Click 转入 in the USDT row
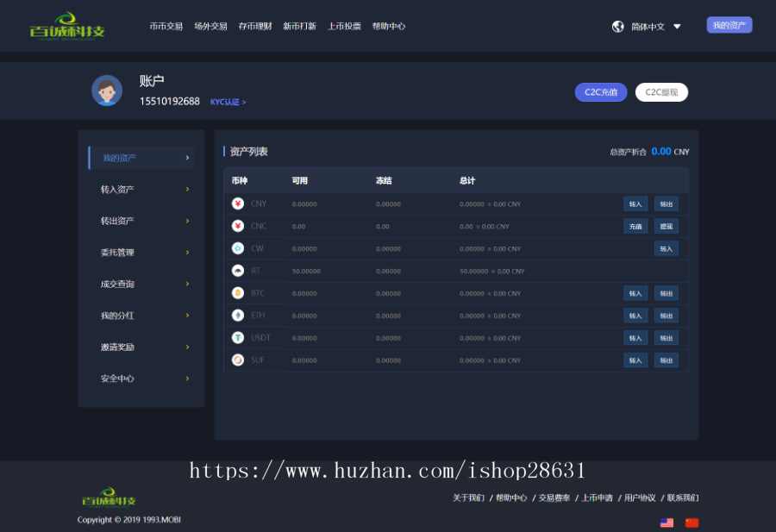The height and width of the screenshot is (532, 776). [x=635, y=338]
